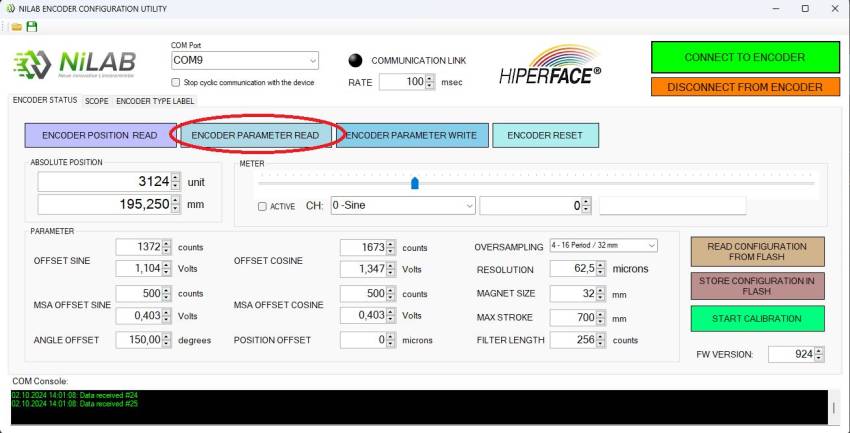850x433 pixels.
Task: Enable Stop cyclic communication checkbox
Action: (177, 82)
